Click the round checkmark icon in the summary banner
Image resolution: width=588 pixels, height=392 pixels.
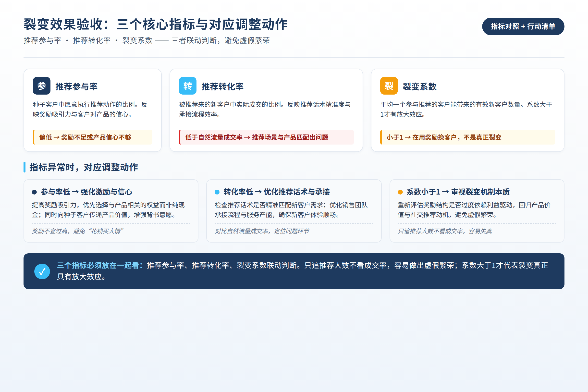pyautogui.click(x=42, y=271)
